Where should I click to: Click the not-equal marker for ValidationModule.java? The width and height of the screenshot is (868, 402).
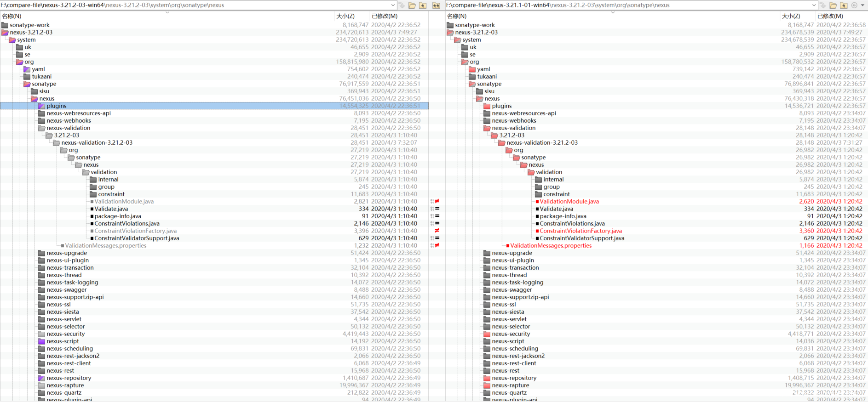click(437, 201)
